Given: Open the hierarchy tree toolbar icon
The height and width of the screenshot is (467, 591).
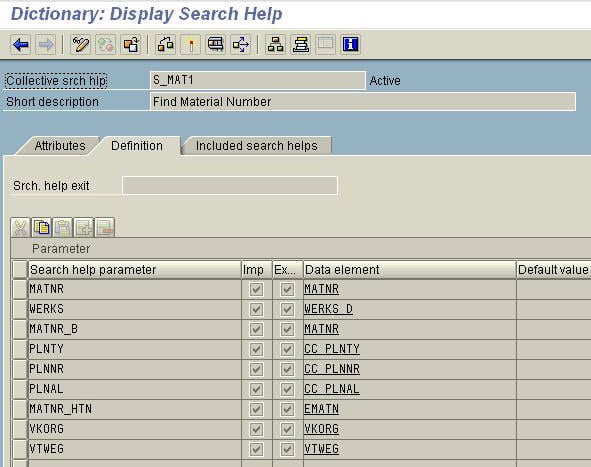Looking at the screenshot, I should tap(276, 45).
